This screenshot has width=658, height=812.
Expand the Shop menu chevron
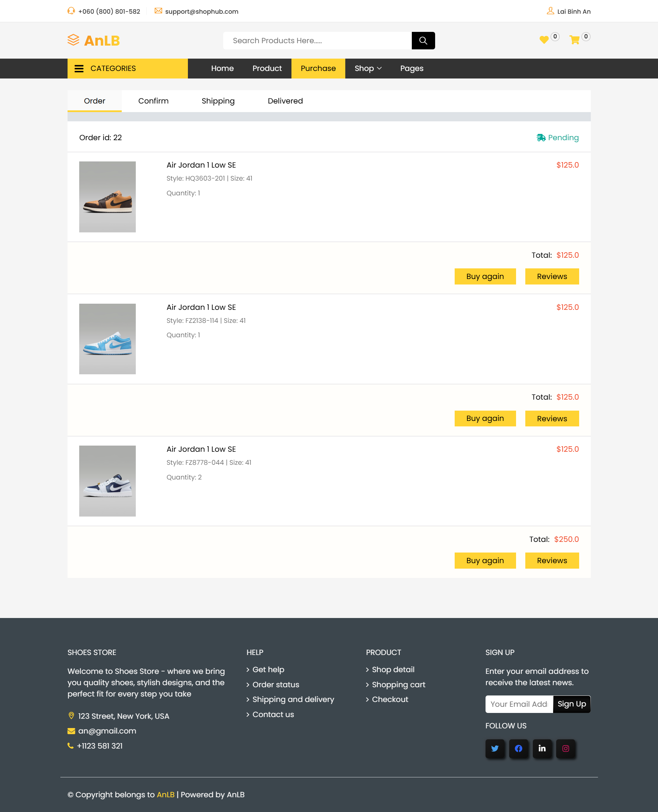(379, 69)
